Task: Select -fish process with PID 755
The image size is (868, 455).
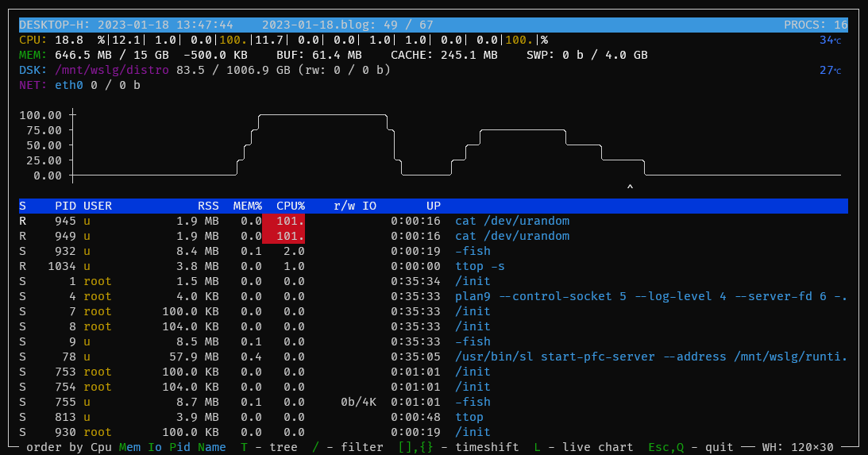Action: coord(434,402)
